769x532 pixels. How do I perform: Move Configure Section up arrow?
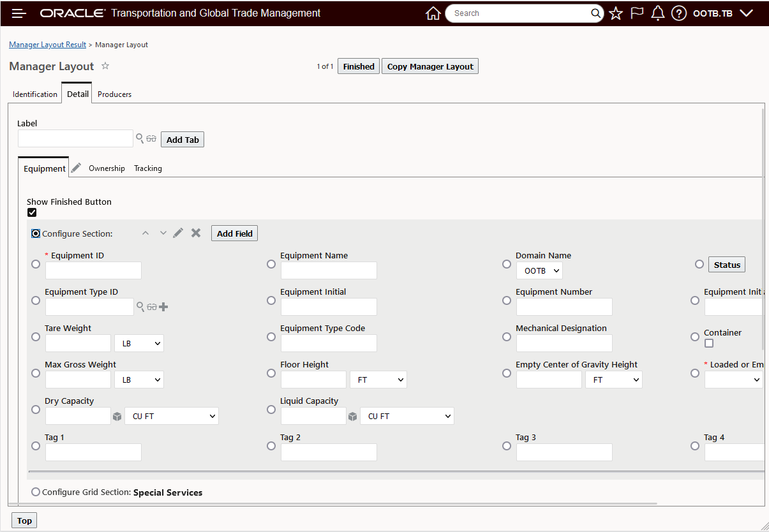(x=146, y=233)
